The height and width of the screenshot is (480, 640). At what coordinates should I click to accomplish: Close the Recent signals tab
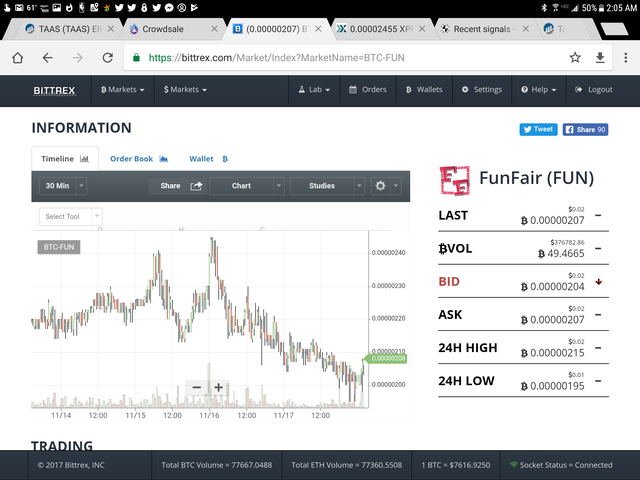(x=526, y=29)
